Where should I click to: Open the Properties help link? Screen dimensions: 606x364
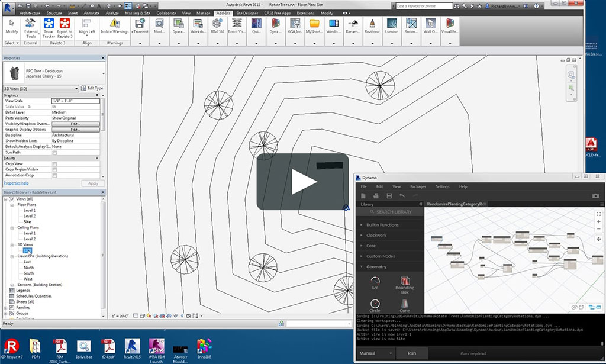click(16, 183)
